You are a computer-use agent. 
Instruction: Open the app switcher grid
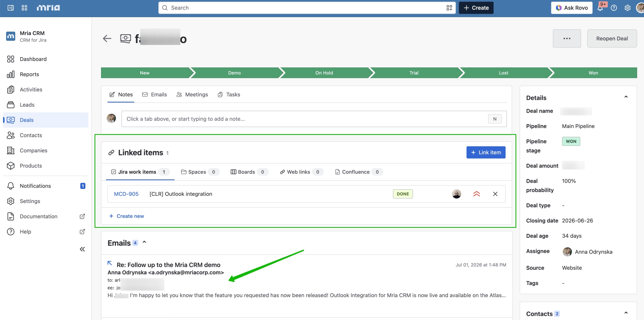[x=24, y=8]
